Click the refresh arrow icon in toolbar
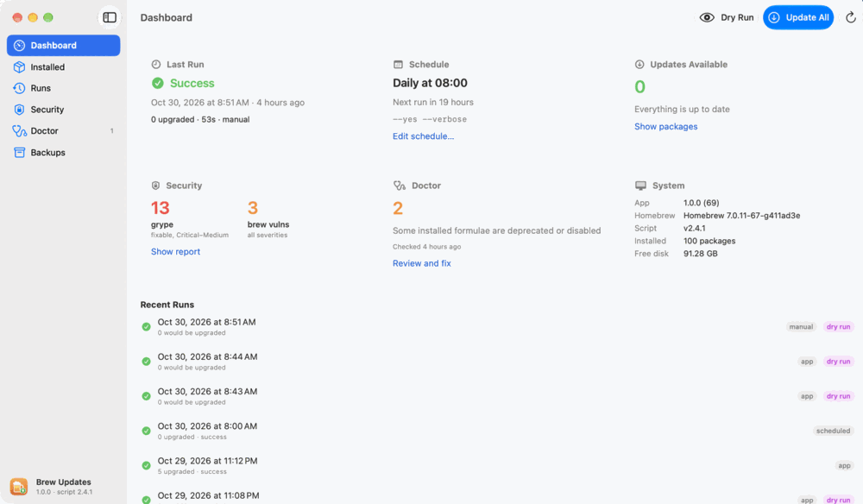 click(850, 17)
